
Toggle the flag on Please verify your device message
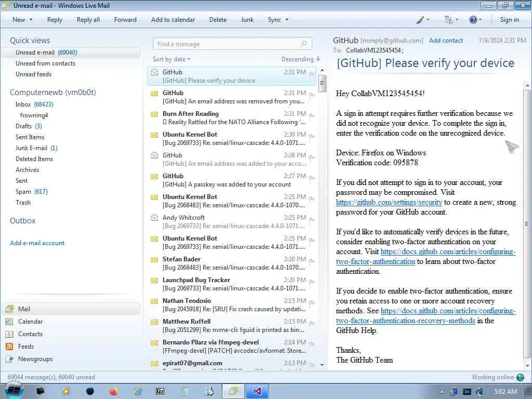(x=312, y=74)
